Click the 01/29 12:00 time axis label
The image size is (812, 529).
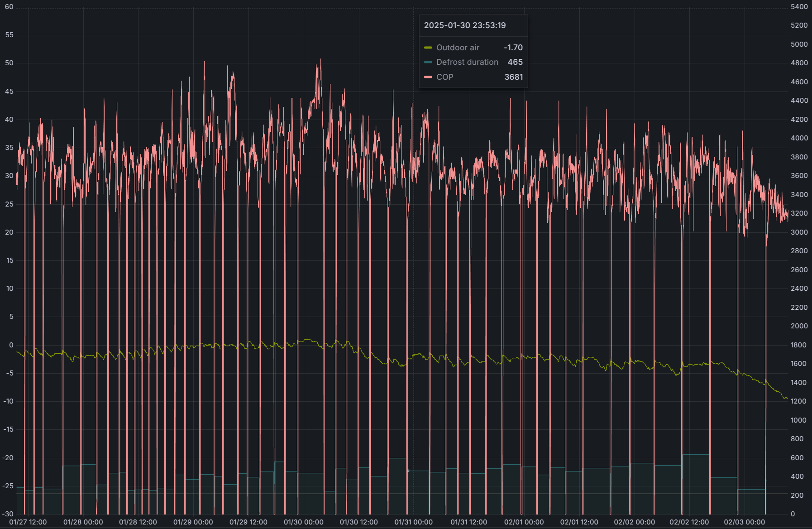pyautogui.click(x=248, y=522)
